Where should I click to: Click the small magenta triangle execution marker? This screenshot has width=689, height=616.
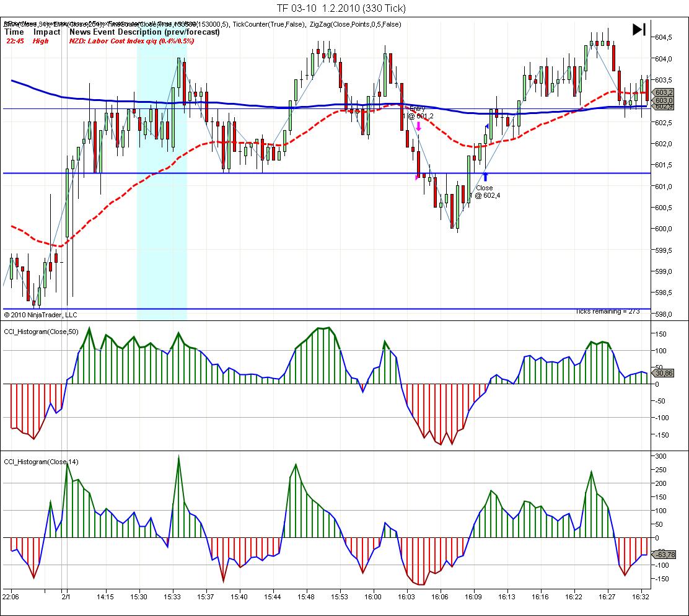click(x=417, y=177)
